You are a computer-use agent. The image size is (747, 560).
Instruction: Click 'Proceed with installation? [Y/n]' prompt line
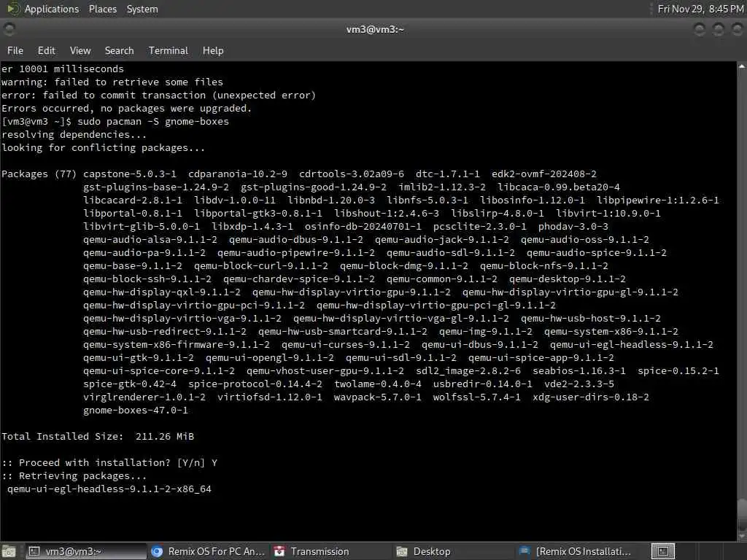109,462
